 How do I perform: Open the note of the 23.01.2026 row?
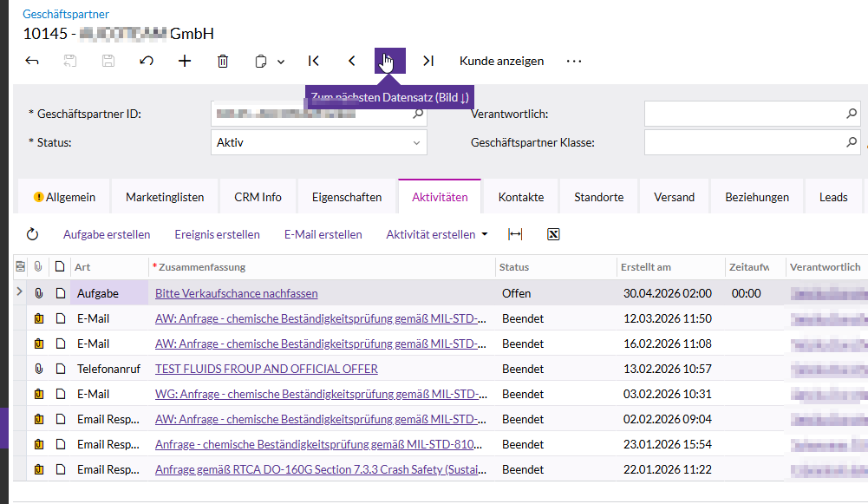tap(61, 444)
